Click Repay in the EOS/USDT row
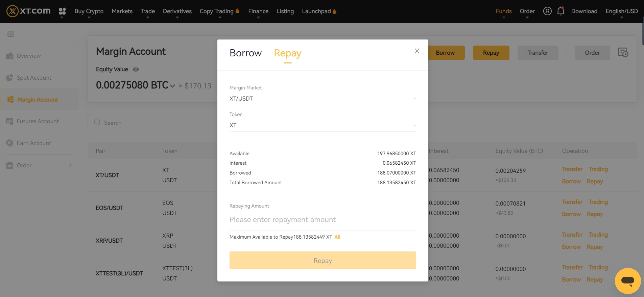 pyautogui.click(x=595, y=214)
